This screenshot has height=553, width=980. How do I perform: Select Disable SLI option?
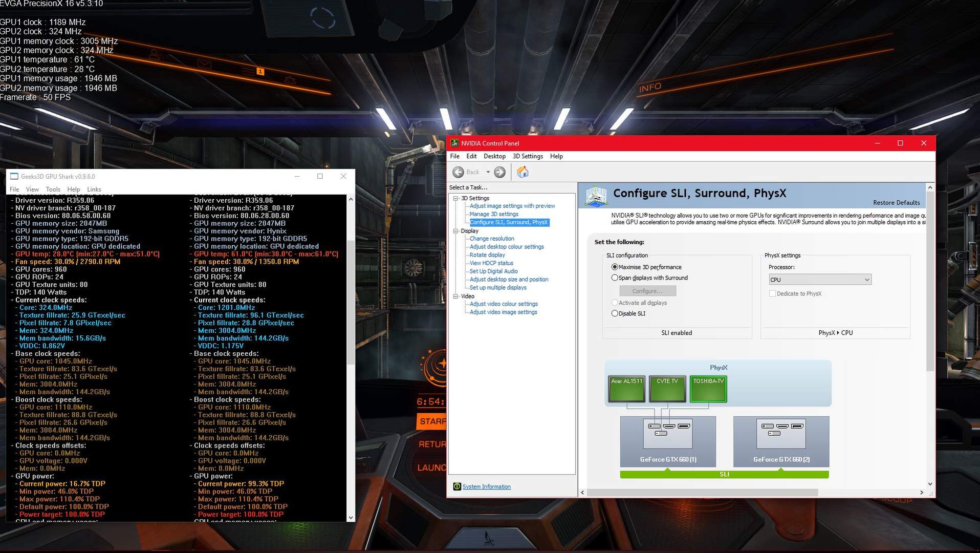point(615,313)
